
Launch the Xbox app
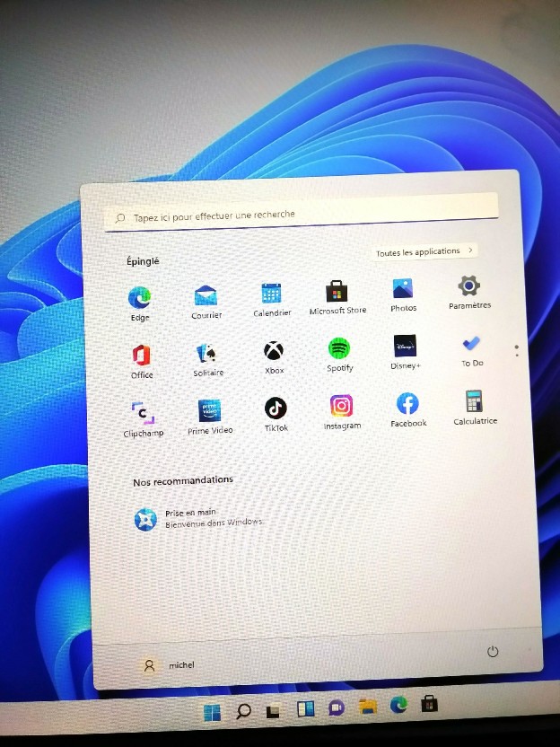coord(274,356)
